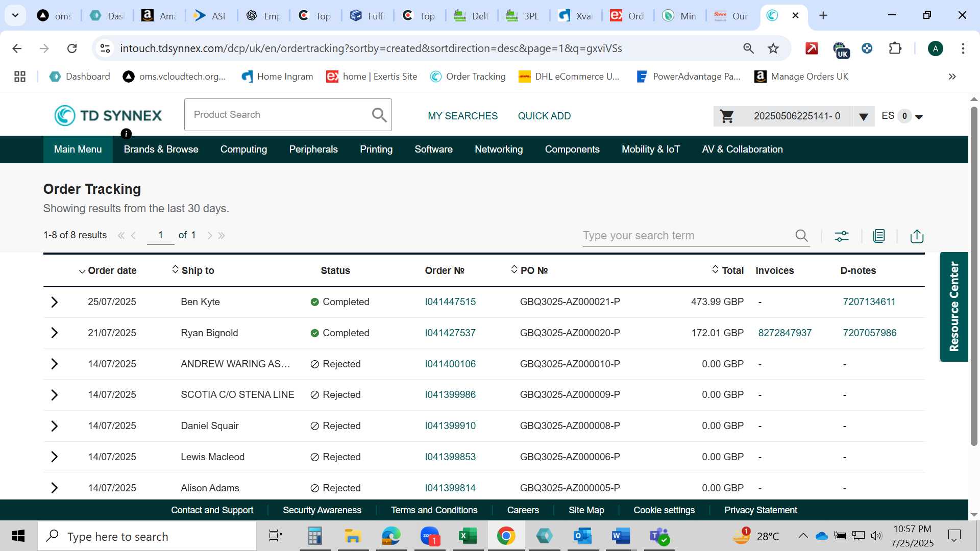980x551 pixels.
Task: Click the Windows taskbar search box
Action: pos(147,536)
